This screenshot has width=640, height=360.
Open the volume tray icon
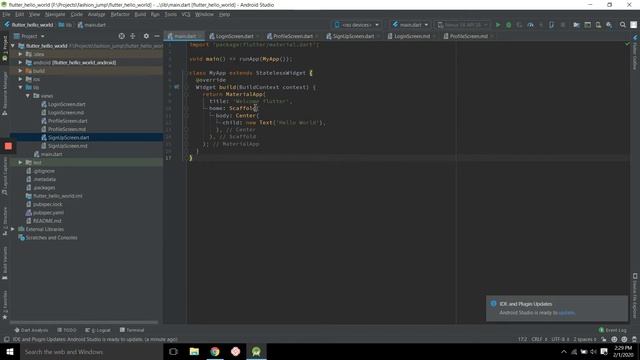[x=593, y=351]
